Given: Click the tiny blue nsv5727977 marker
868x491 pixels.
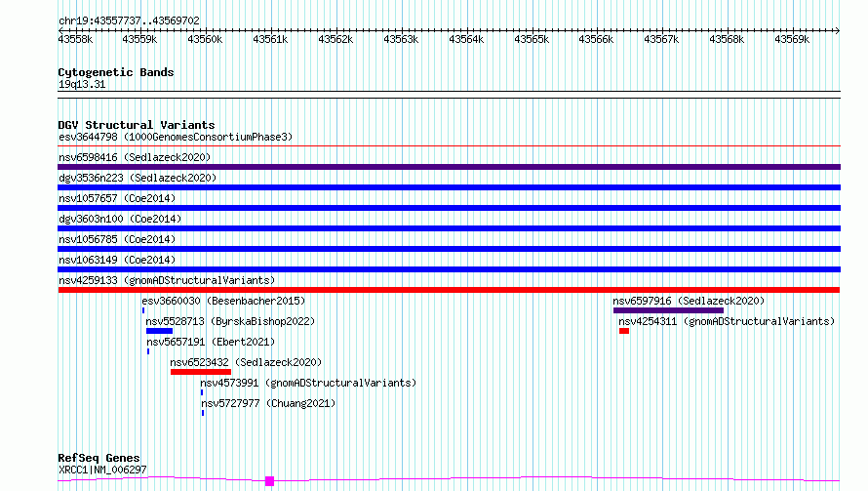Looking at the screenshot, I should pyautogui.click(x=203, y=413).
